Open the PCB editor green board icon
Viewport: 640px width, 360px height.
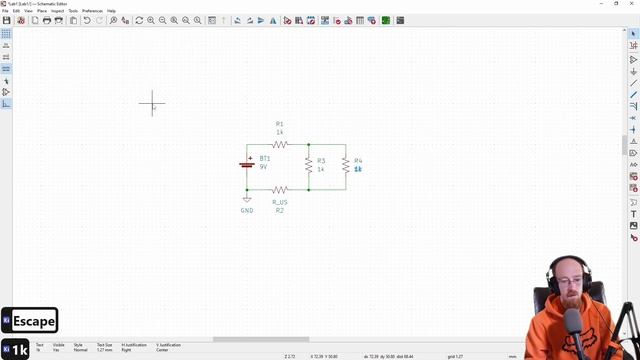[386, 20]
